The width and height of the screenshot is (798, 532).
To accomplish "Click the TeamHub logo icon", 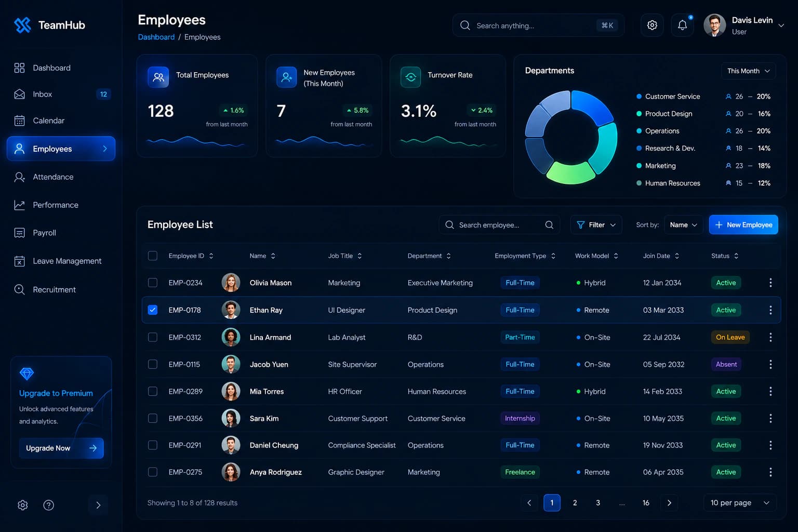I will point(22,25).
